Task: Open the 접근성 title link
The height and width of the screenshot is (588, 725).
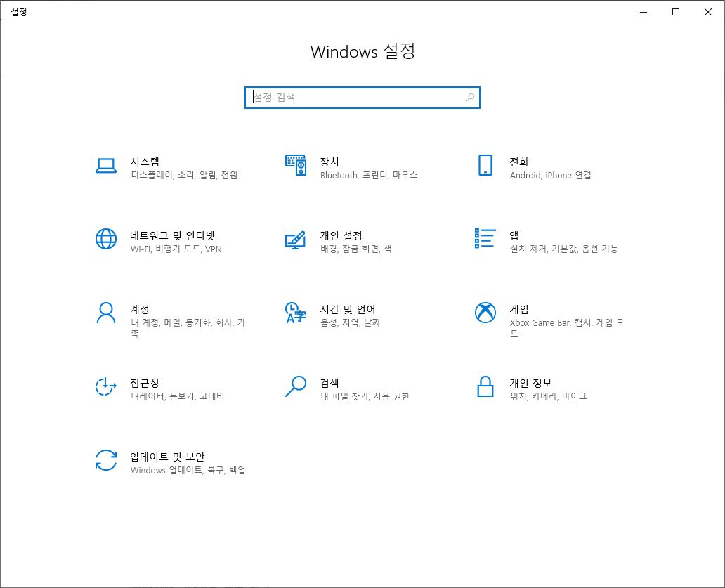Action: (145, 383)
